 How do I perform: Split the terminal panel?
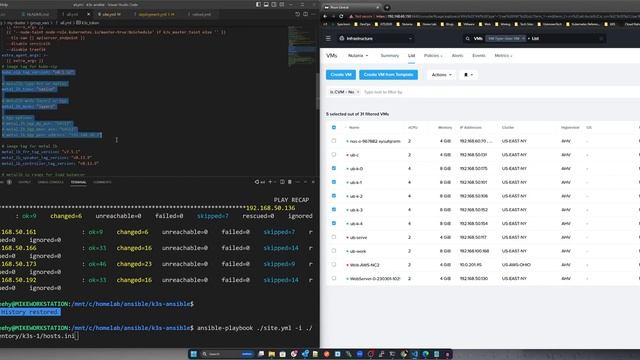282,182
